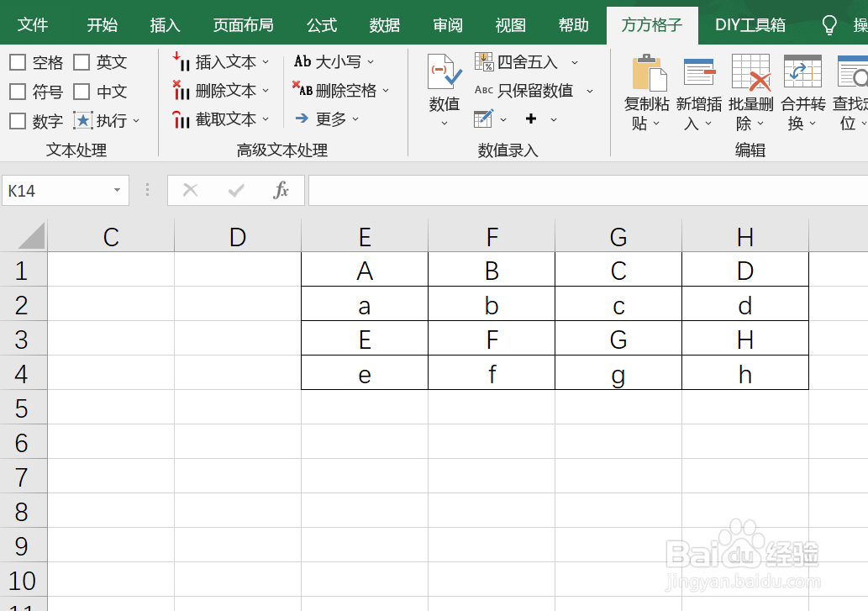
Task: Click the formula bar input field
Action: [588, 191]
